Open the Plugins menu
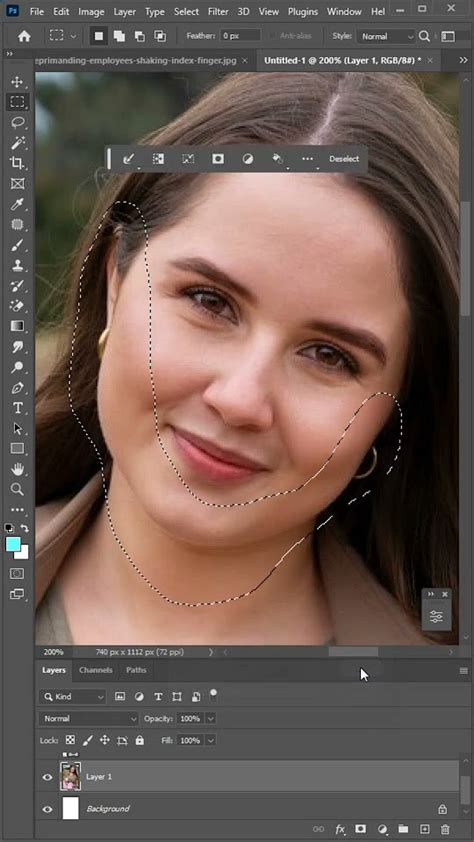Screen dimensions: 474x842 click(x=304, y=11)
